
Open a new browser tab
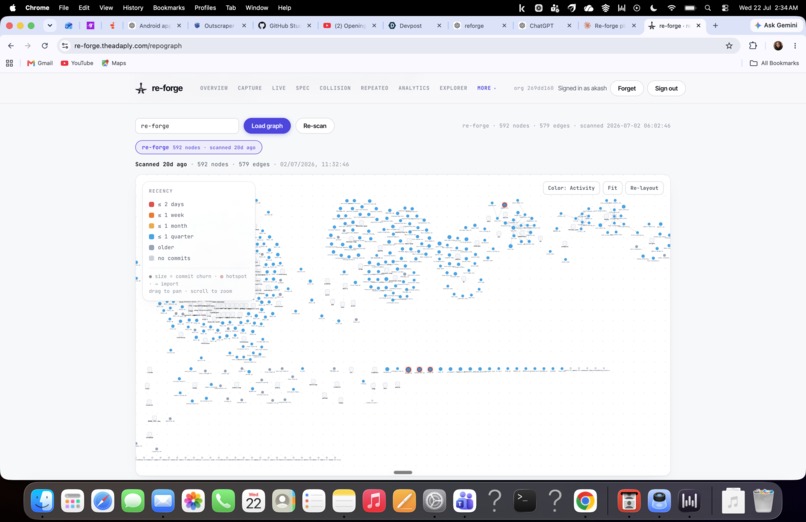715,25
